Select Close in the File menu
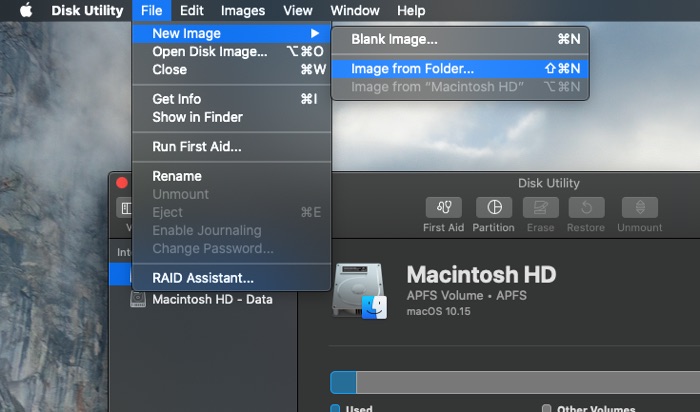This screenshot has width=700, height=412. pos(231,70)
